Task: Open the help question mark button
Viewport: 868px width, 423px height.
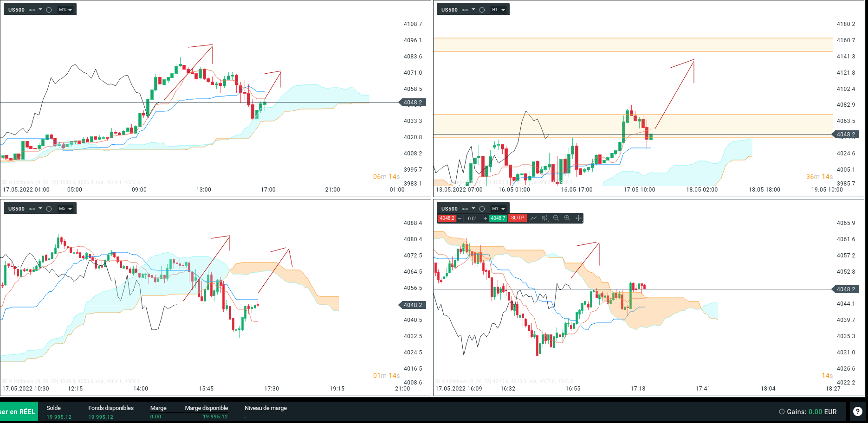Action: 858,411
